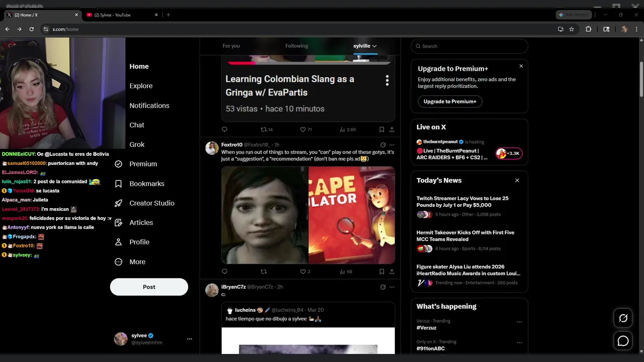This screenshot has width=644, height=362.
Task: Open the Twitch Streamer Lacy news story
Action: point(469,207)
